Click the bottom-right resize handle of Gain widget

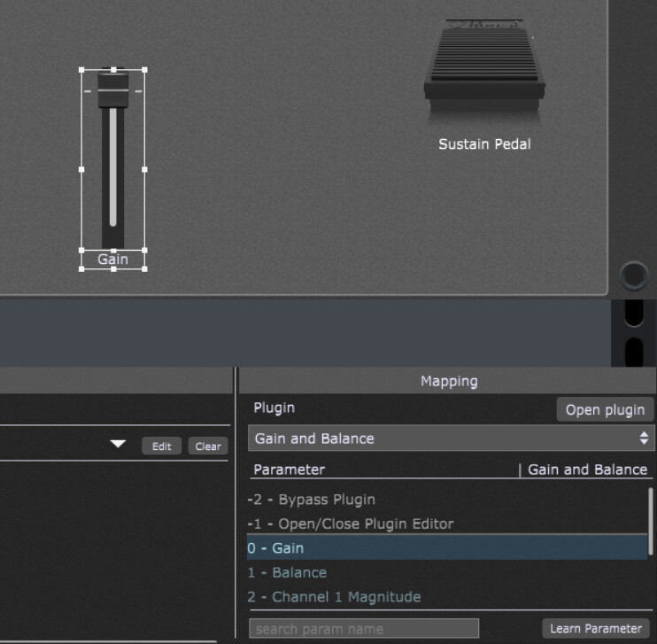[144, 268]
